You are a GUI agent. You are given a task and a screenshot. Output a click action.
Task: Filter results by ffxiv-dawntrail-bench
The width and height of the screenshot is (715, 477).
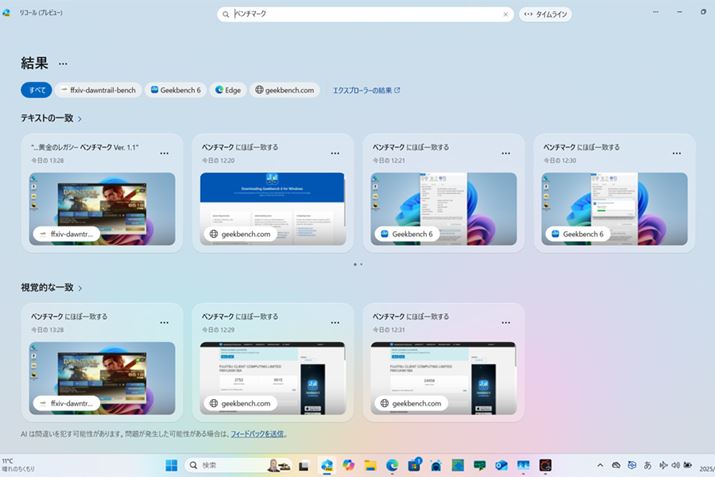pos(99,90)
